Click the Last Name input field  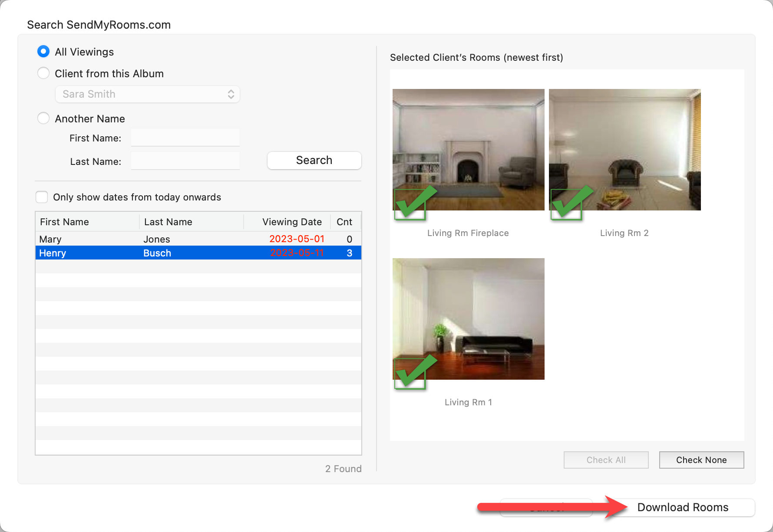185,161
